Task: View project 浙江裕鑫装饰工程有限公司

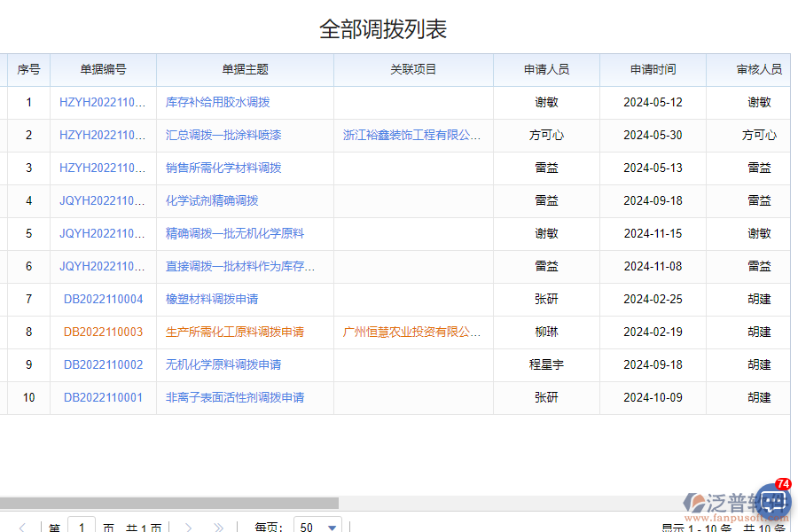Action: coord(413,135)
